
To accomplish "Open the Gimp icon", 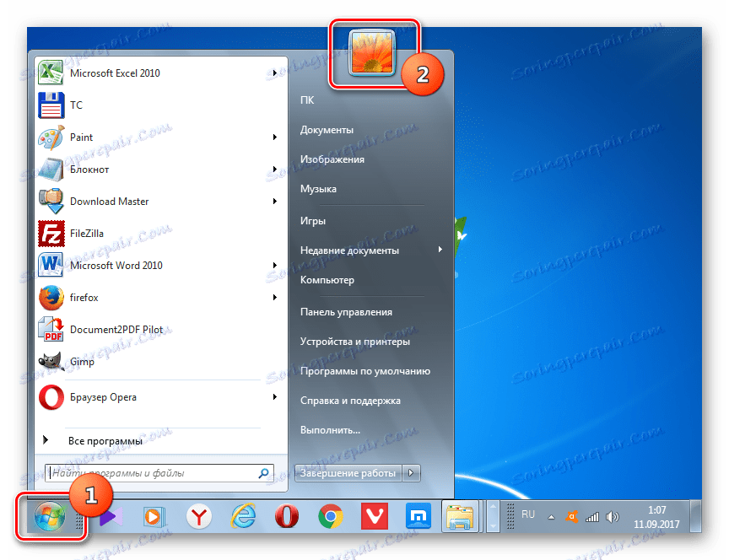I will pos(51,362).
